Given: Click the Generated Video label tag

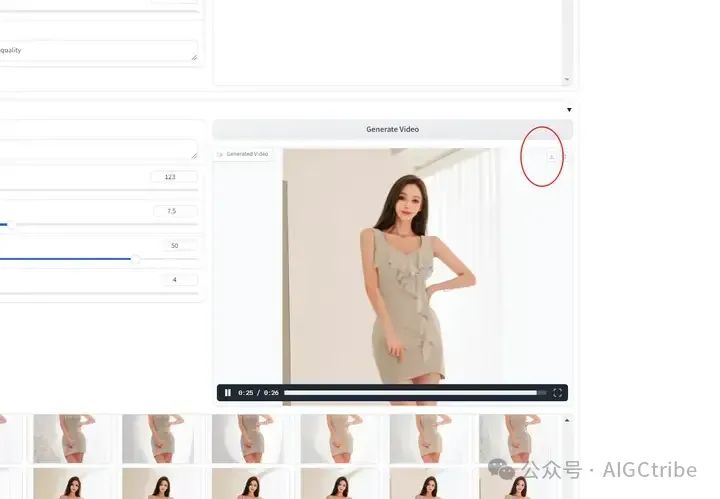Looking at the screenshot, I should (x=244, y=154).
